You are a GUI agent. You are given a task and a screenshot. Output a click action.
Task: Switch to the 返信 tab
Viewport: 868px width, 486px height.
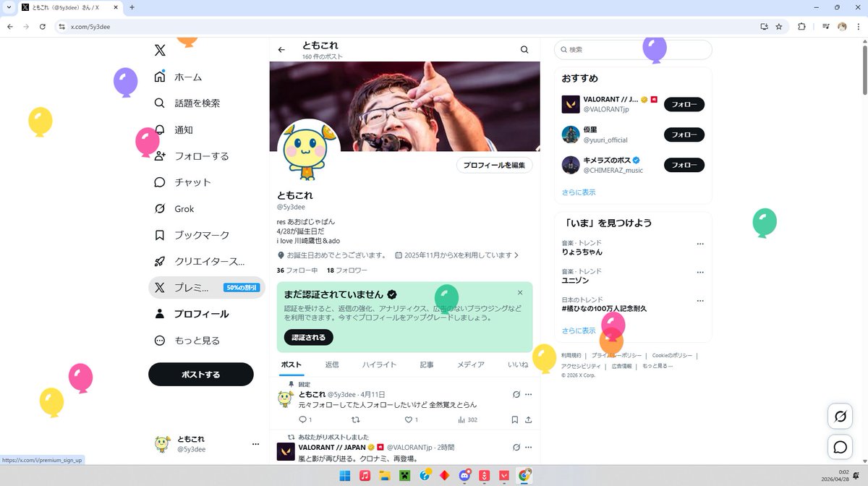[332, 364]
